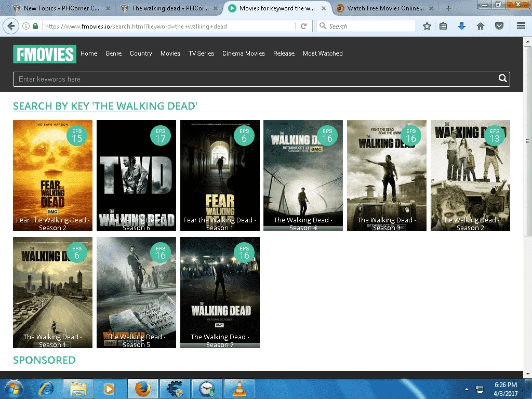Viewport: 532px width, 399px height.
Task: Click the network tray icon
Action: pyautogui.click(x=480, y=389)
